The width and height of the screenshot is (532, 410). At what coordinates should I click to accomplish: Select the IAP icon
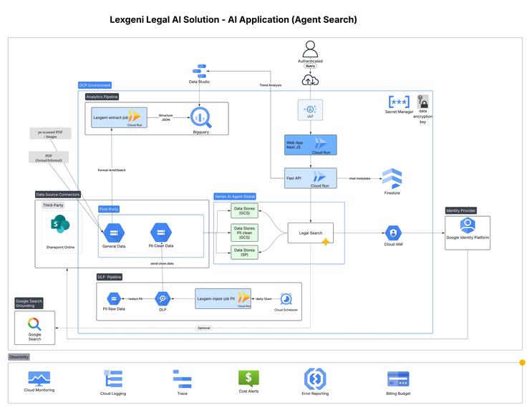[310, 110]
